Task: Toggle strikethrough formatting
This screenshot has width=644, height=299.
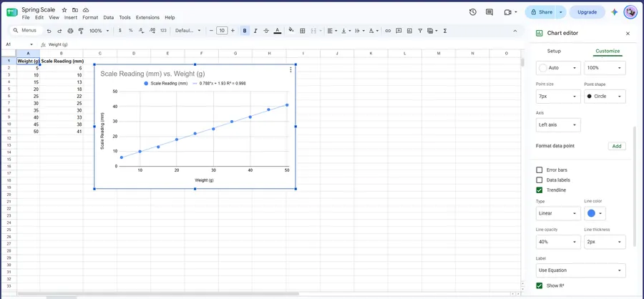Action: 266,31
